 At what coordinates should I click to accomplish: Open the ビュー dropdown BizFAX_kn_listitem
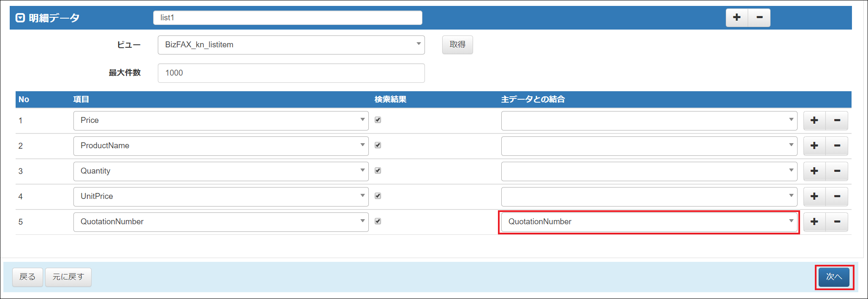(x=291, y=45)
